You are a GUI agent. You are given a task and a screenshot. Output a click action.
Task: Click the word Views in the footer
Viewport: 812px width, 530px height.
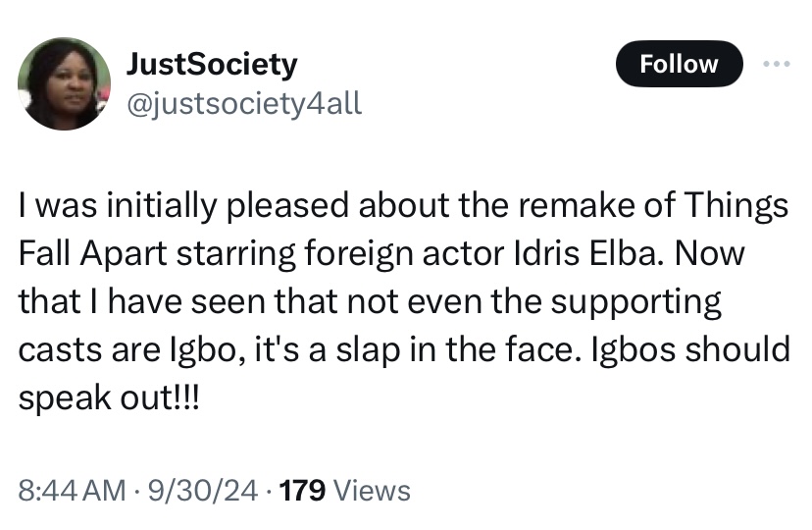coord(372,490)
